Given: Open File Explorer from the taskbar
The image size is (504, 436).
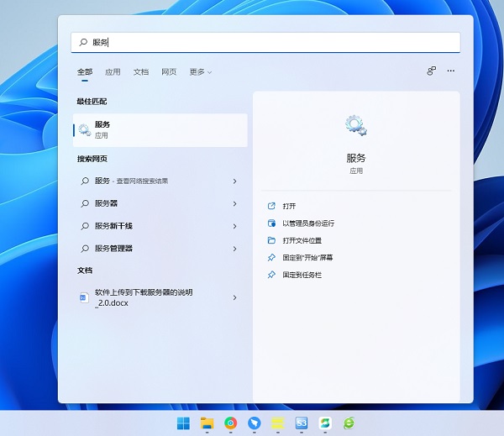Looking at the screenshot, I should 207,423.
